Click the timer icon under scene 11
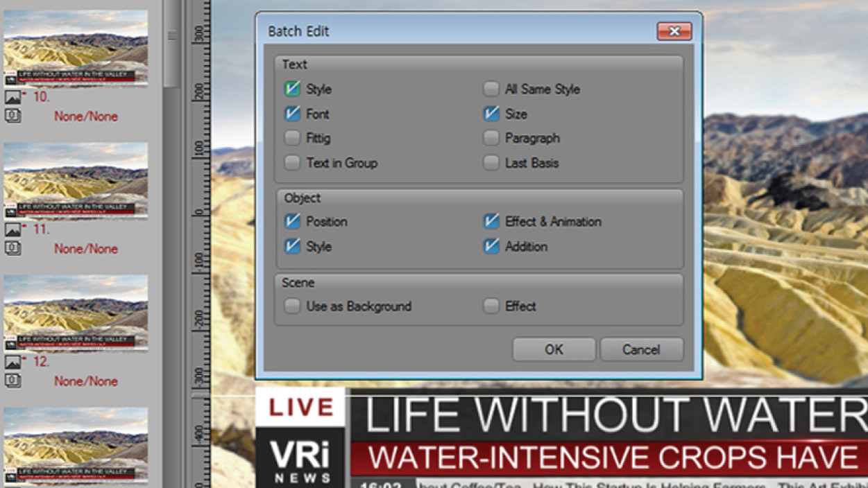This screenshot has width=868, height=488. [x=12, y=248]
